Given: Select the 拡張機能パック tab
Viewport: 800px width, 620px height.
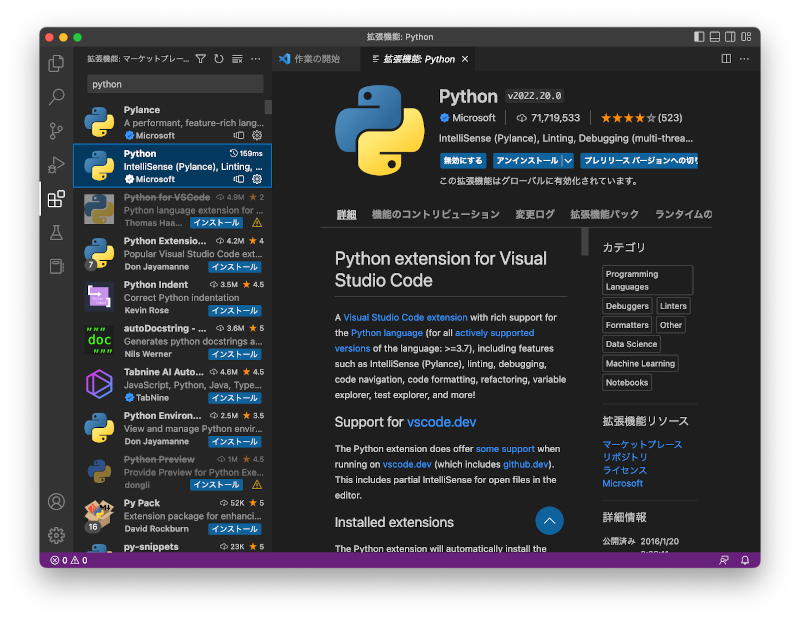Looking at the screenshot, I should coord(604,214).
